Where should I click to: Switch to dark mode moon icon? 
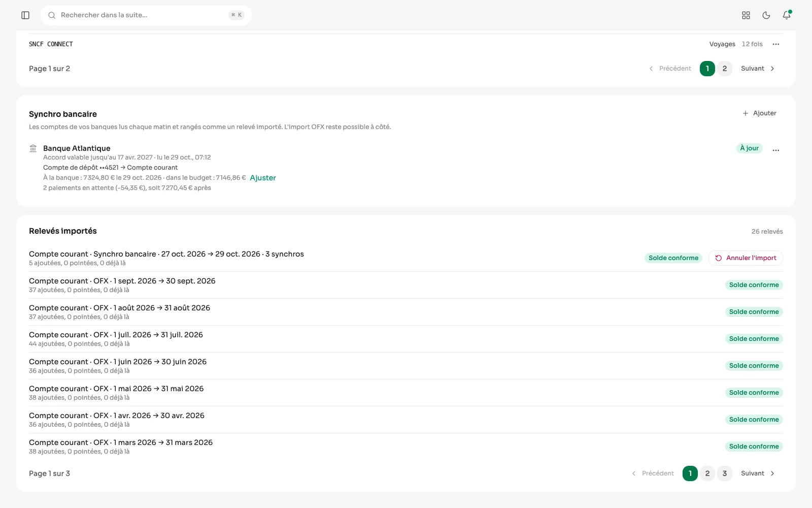(x=766, y=15)
